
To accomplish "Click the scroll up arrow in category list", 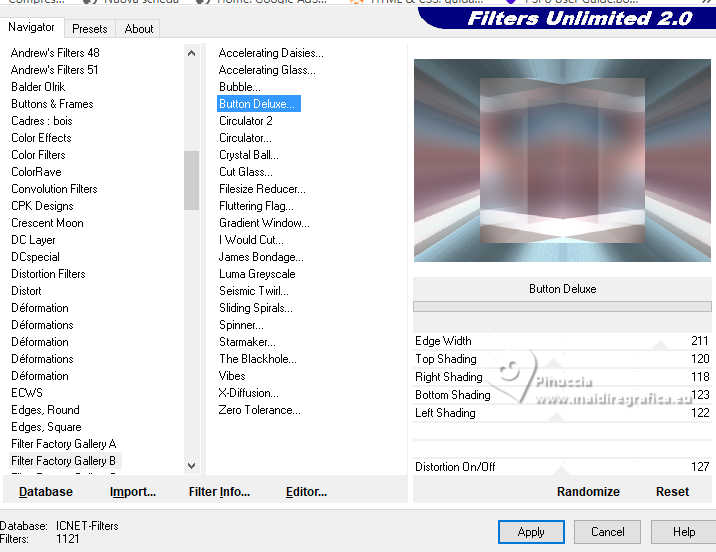I will [x=192, y=53].
